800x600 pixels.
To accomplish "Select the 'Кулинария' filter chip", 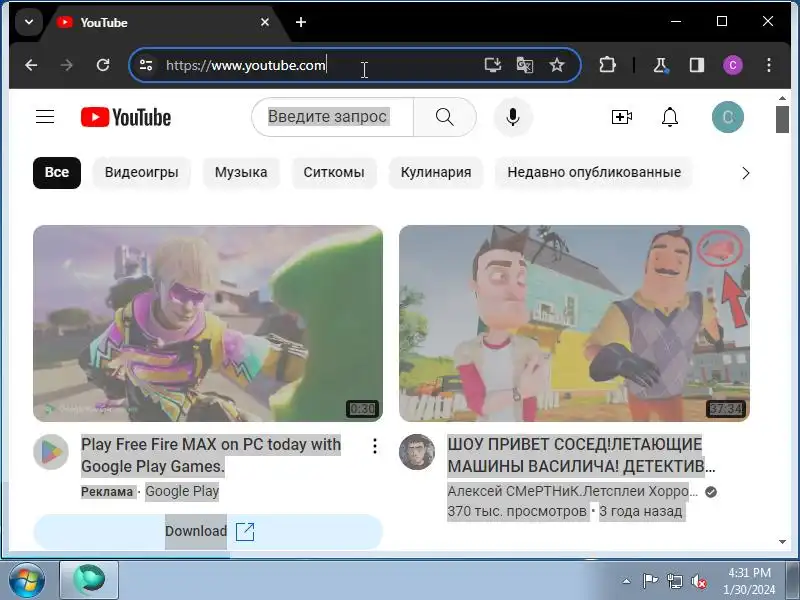I will point(436,172).
